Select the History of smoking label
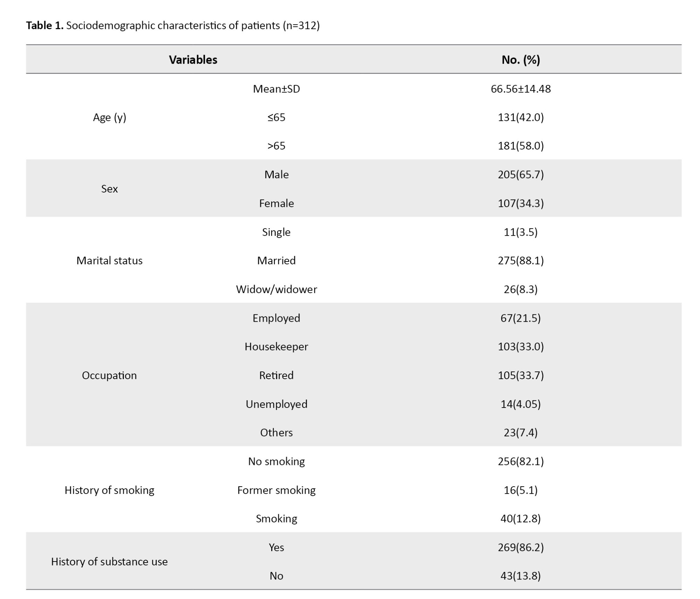Screen dimensions: 700x599 pyautogui.click(x=109, y=490)
